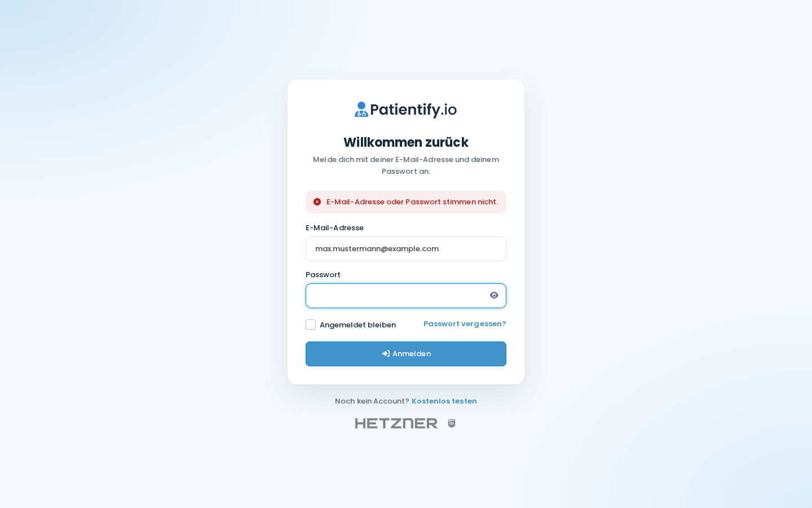The height and width of the screenshot is (508, 812).
Task: Click the Noch kein Account? text
Action: (x=372, y=401)
